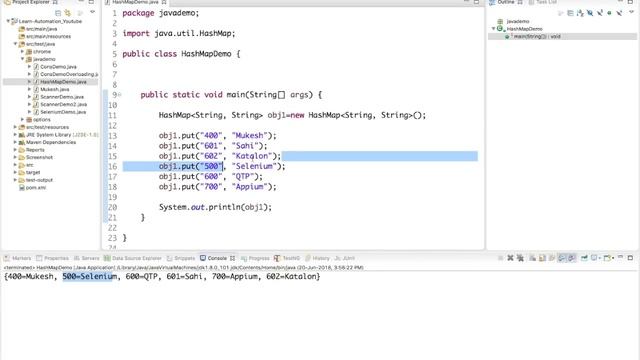Viewport: 640px width, 360px height.
Task: Collapse Learn-Automation_Youtube project node
Action: (x=8, y=21)
